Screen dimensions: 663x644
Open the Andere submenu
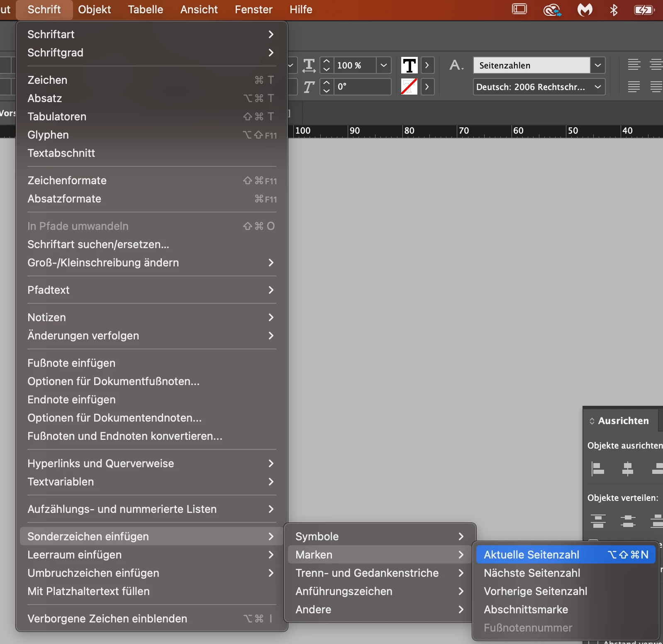(380, 610)
